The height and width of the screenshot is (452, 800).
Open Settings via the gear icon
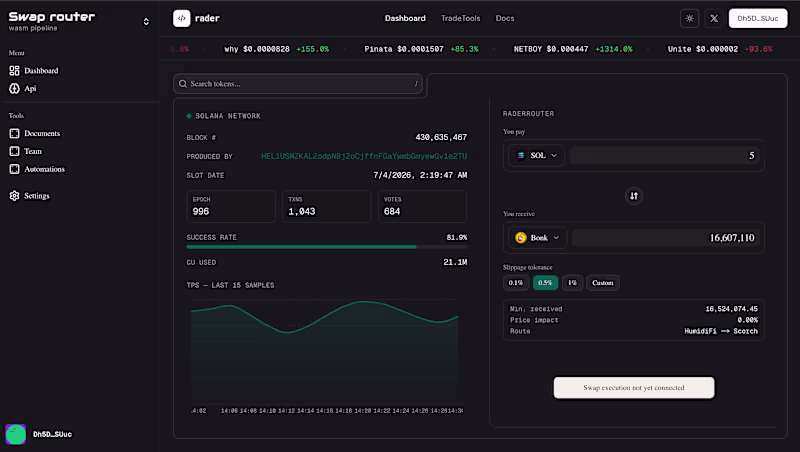click(14, 195)
